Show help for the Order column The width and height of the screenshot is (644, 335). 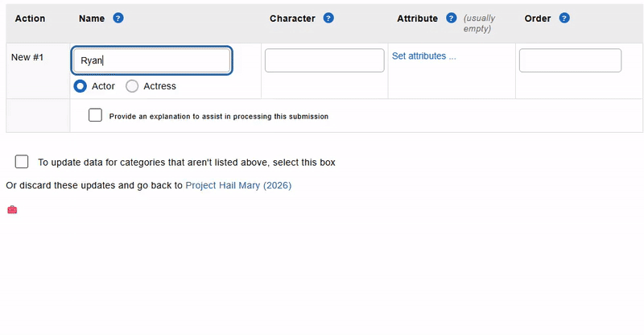click(x=564, y=19)
